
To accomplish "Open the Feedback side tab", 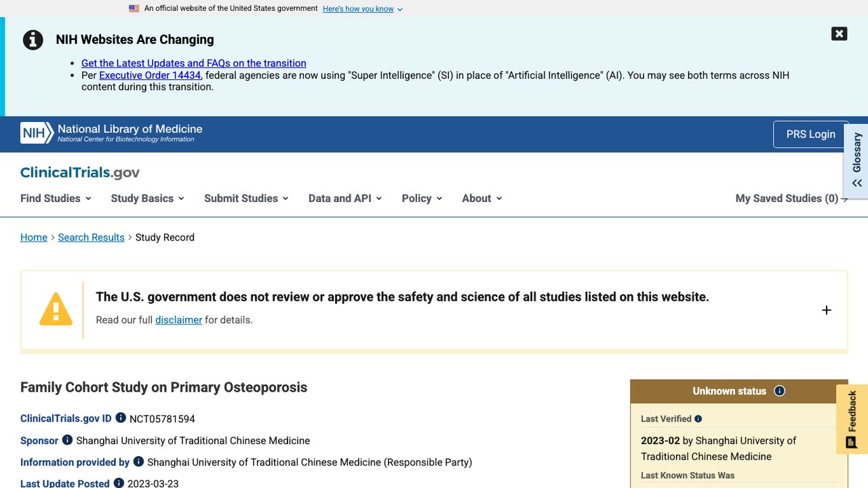I will (x=852, y=420).
